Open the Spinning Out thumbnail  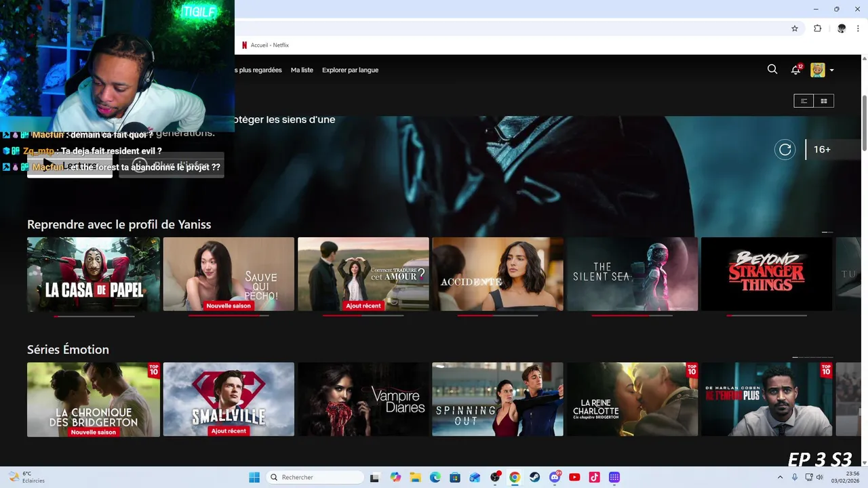[x=498, y=399]
